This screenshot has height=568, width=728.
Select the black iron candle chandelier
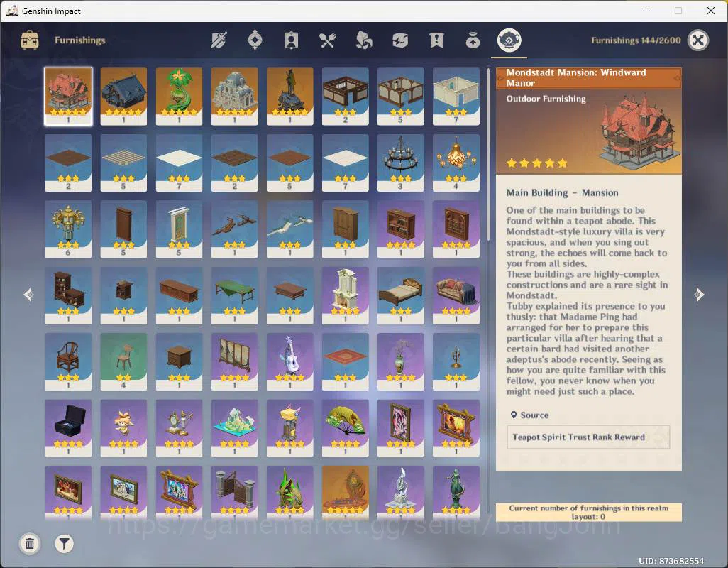(400, 163)
